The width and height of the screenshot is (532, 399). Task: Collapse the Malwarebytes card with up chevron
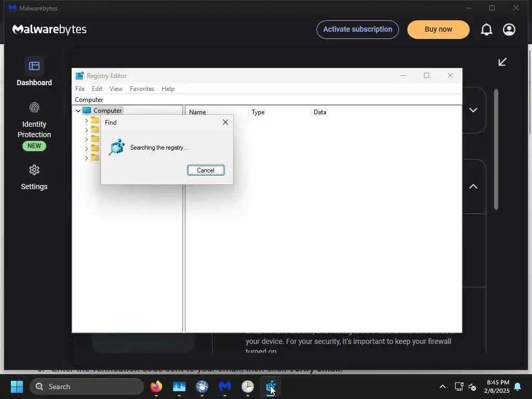pos(473,187)
